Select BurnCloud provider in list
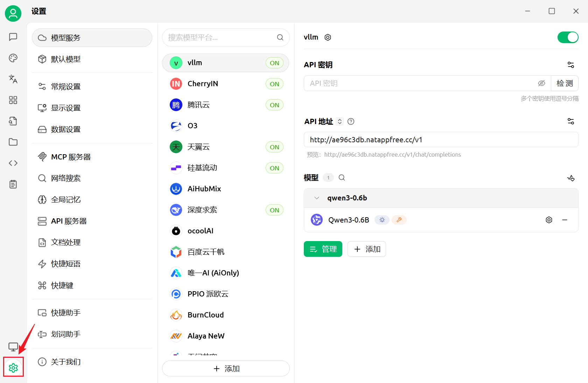The height and width of the screenshot is (383, 588). point(226,315)
